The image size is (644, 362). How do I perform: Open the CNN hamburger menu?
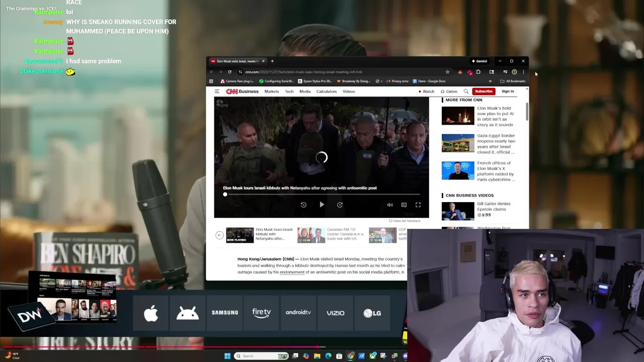tap(217, 92)
